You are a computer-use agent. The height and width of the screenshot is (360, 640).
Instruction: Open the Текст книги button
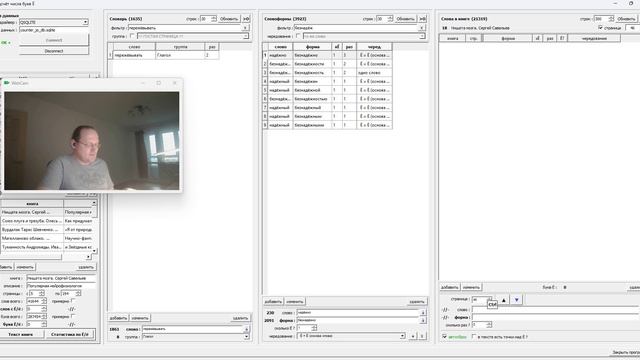pyautogui.click(x=20, y=334)
